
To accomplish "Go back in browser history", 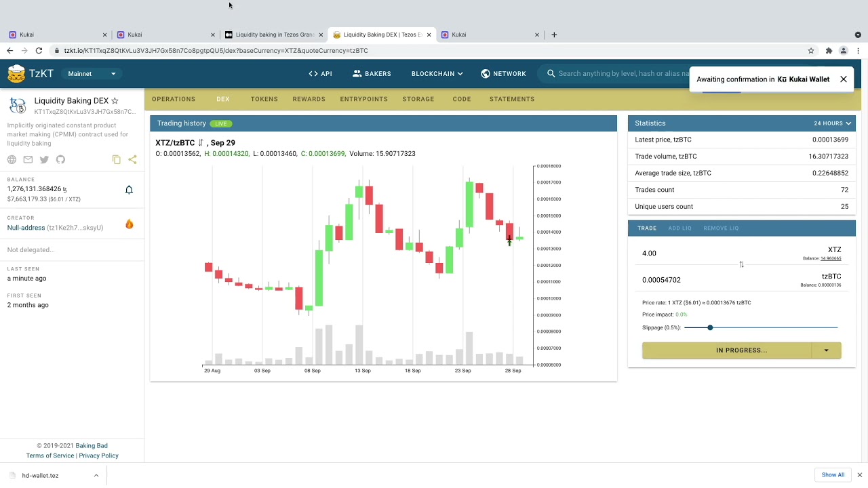I will click(x=9, y=51).
